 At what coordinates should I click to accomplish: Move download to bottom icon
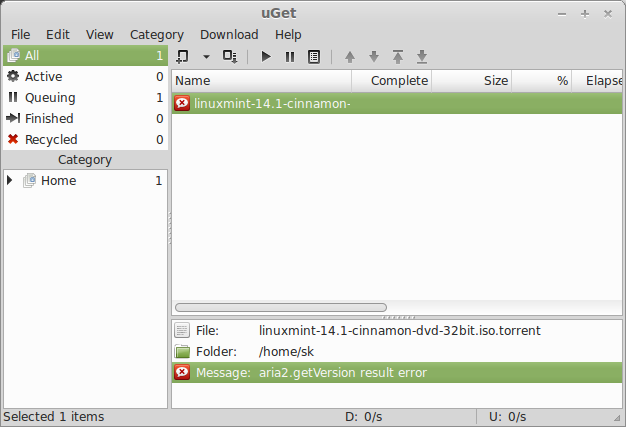[x=422, y=57]
